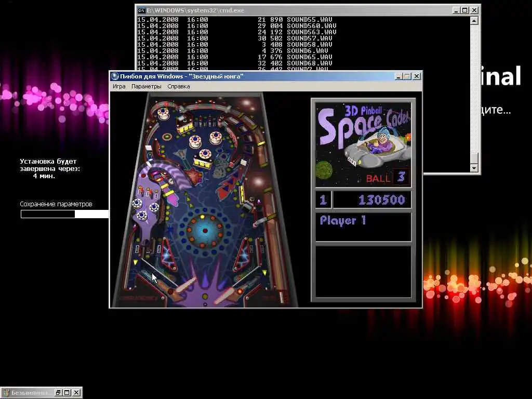Click the SOUND563.WAV line in cmd

236,32
